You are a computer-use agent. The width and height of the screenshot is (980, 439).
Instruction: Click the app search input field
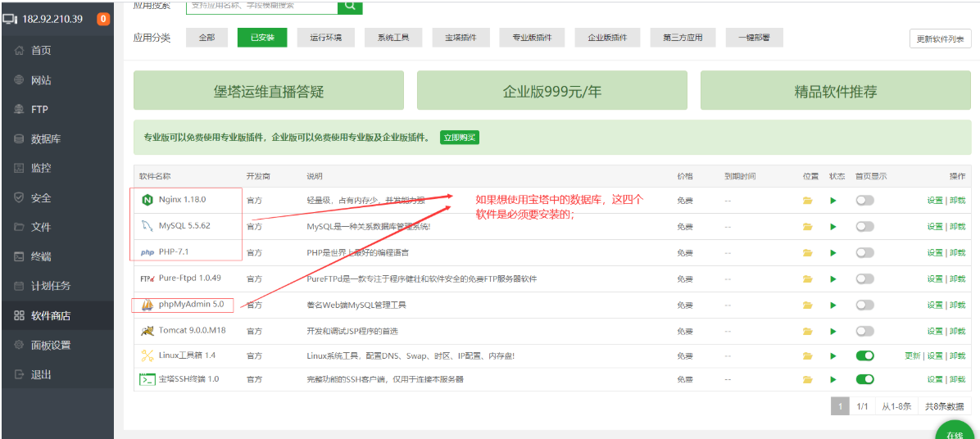[x=262, y=6]
